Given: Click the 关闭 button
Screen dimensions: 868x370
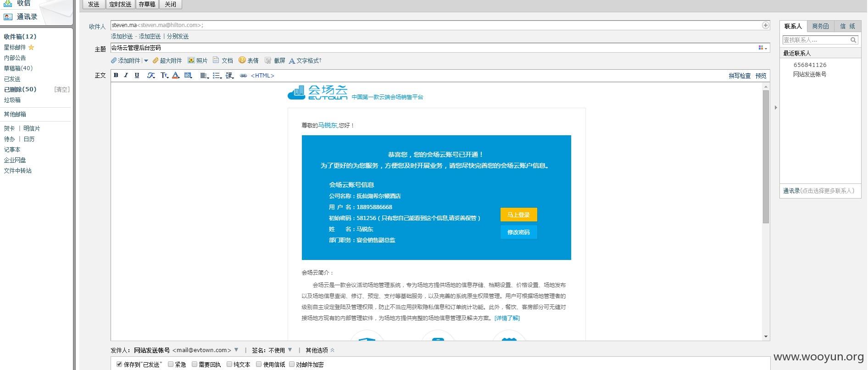Looking at the screenshot, I should pos(171,4).
